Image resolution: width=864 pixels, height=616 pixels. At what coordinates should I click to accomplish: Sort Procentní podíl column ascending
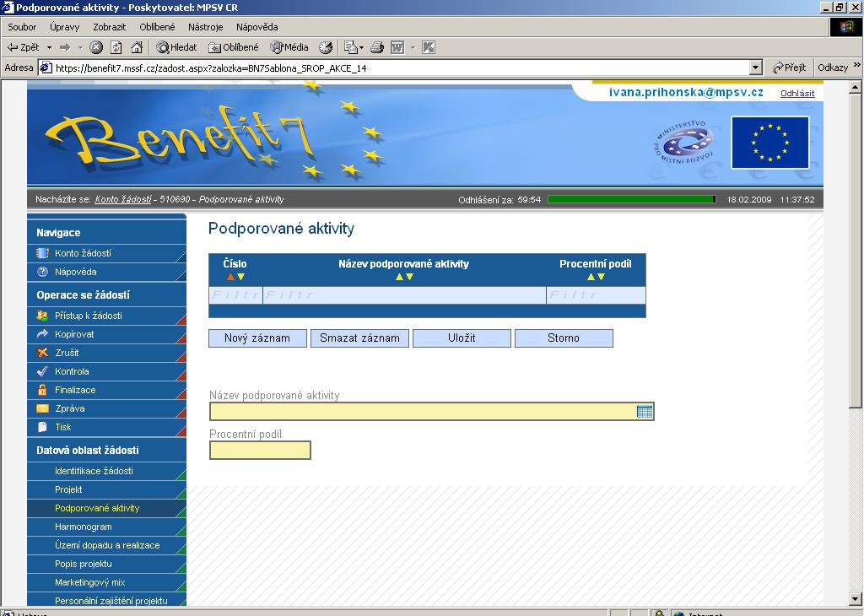click(x=591, y=277)
